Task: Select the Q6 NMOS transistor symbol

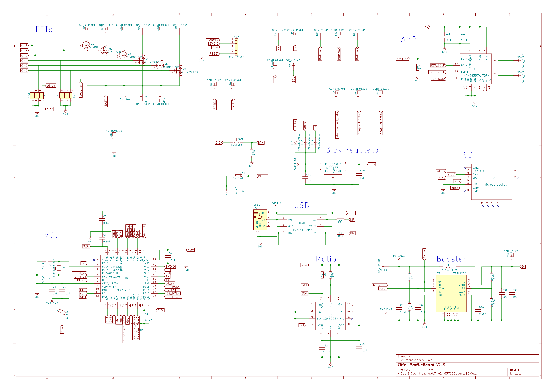Action: point(178,71)
